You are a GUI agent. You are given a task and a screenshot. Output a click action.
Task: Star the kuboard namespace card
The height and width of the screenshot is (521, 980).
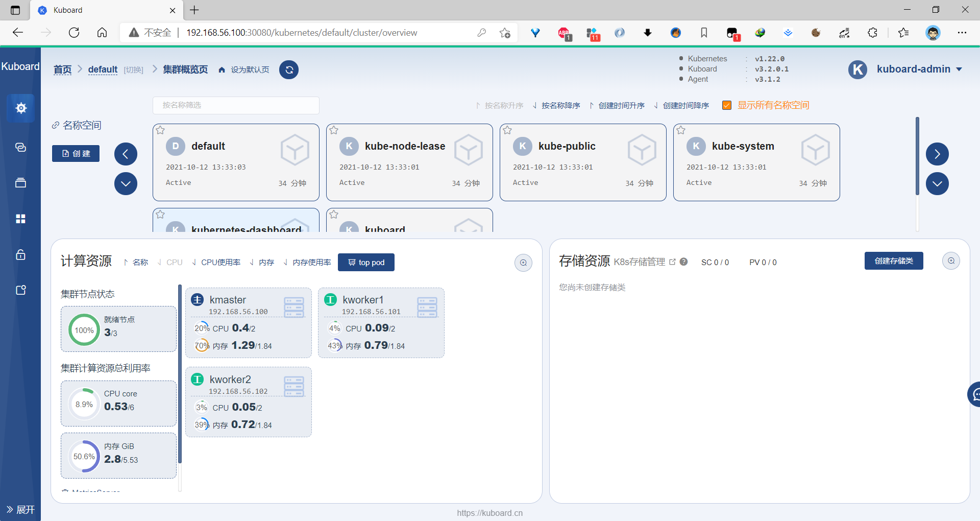pos(334,215)
